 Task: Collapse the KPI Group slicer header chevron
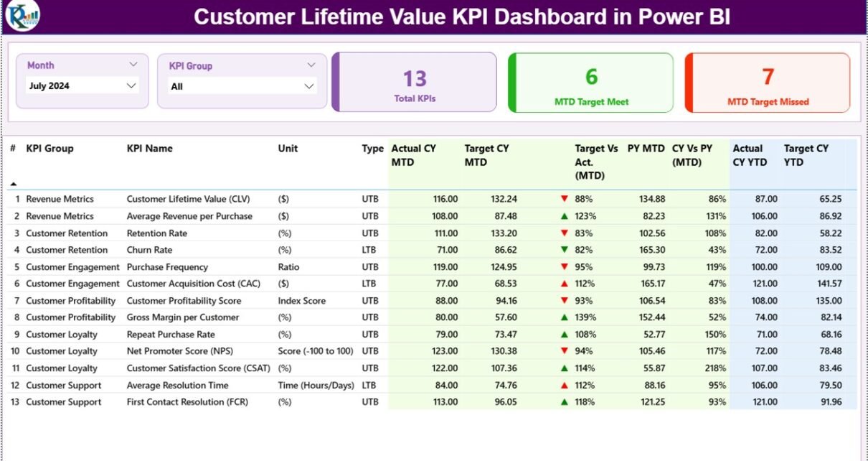(311, 65)
